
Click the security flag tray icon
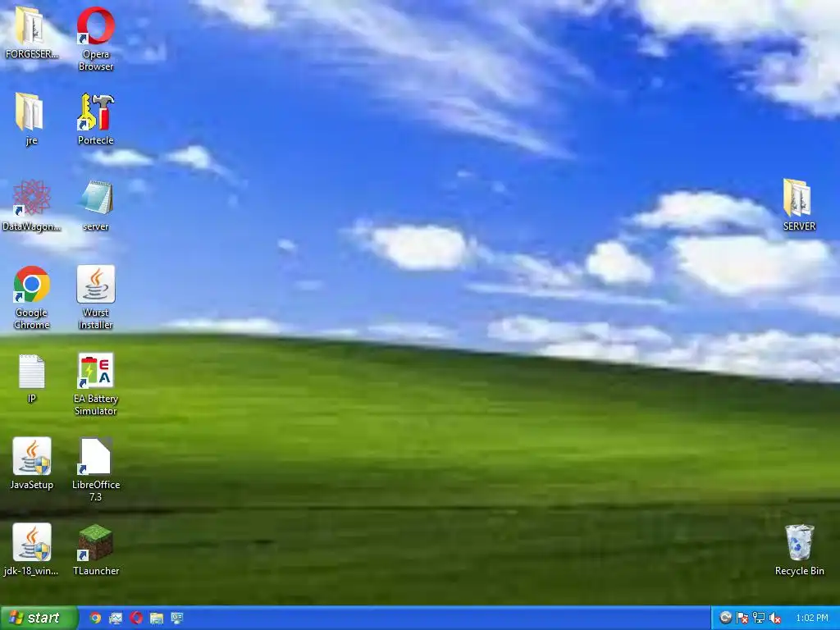click(x=742, y=618)
